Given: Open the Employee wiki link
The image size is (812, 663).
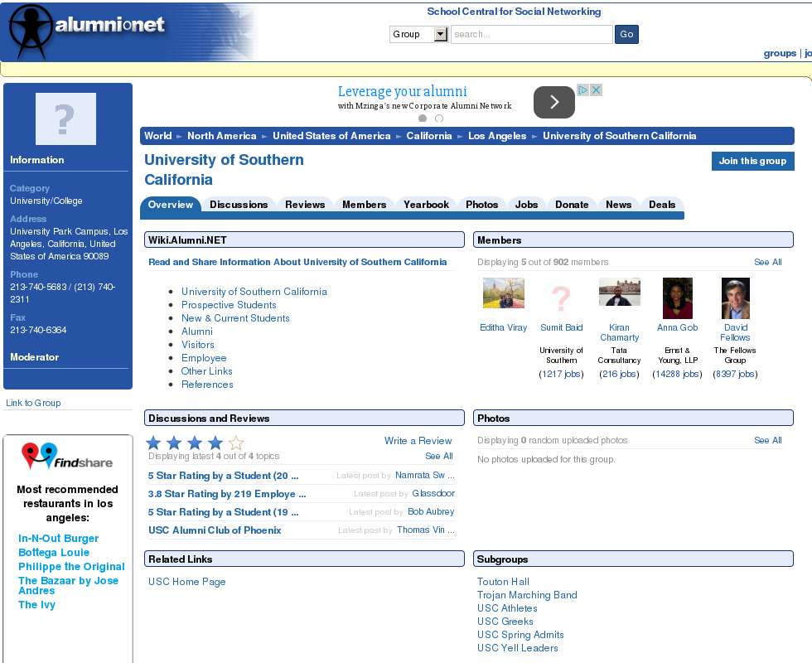Looking at the screenshot, I should (204, 358).
